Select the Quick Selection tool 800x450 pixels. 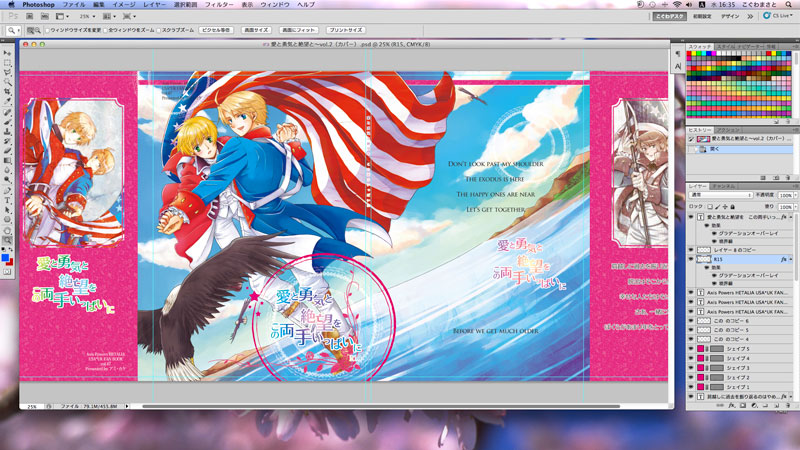tap(7, 82)
